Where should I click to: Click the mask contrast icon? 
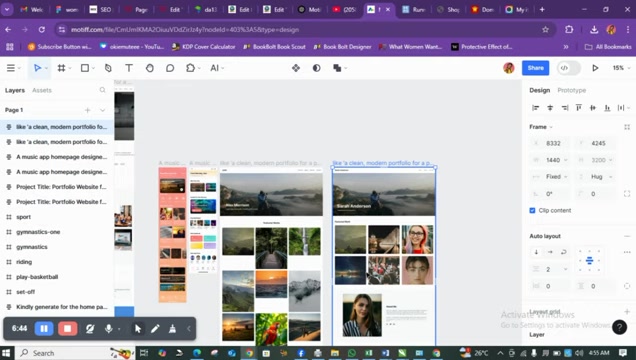pyautogui.click(x=316, y=68)
